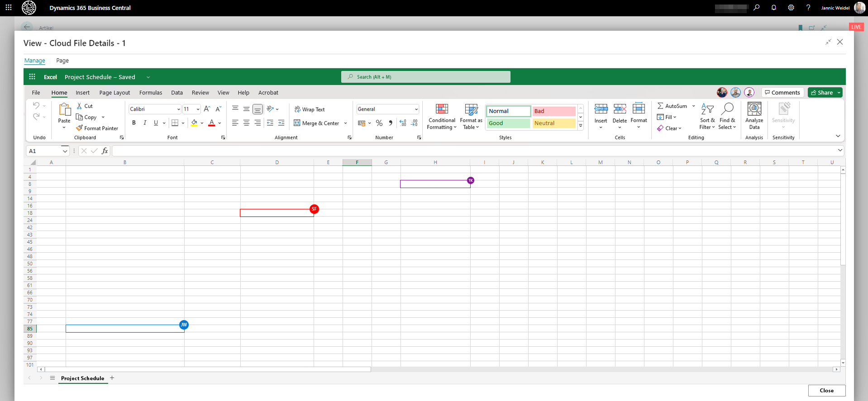The width and height of the screenshot is (868, 401).
Task: Switch to the Data tab
Action: pyautogui.click(x=177, y=93)
